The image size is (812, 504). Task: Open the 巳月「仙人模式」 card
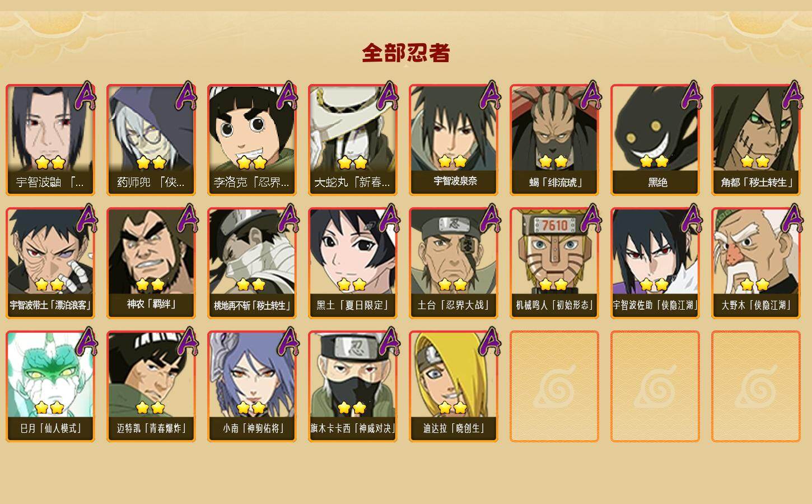click(50, 386)
